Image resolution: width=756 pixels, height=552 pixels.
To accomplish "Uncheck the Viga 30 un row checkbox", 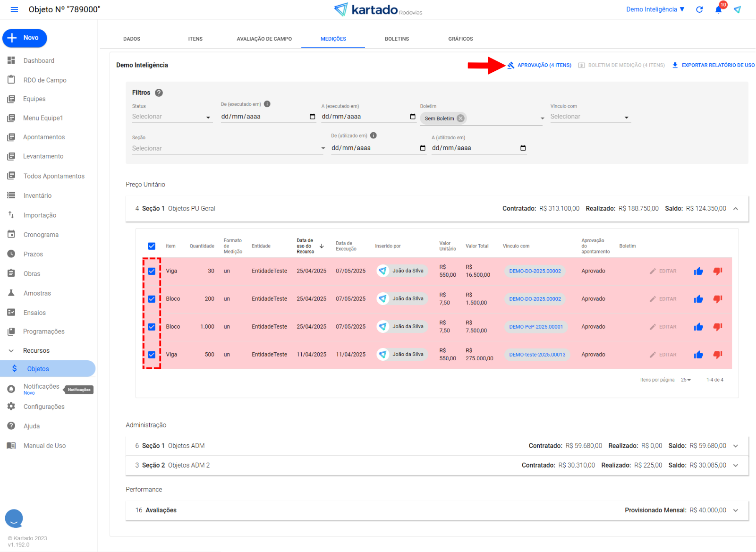I will point(152,271).
